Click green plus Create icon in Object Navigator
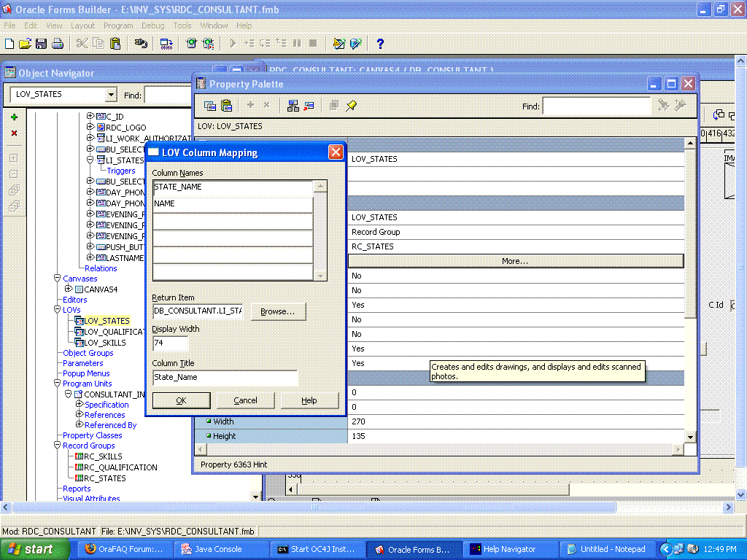747x560 pixels. point(15,117)
